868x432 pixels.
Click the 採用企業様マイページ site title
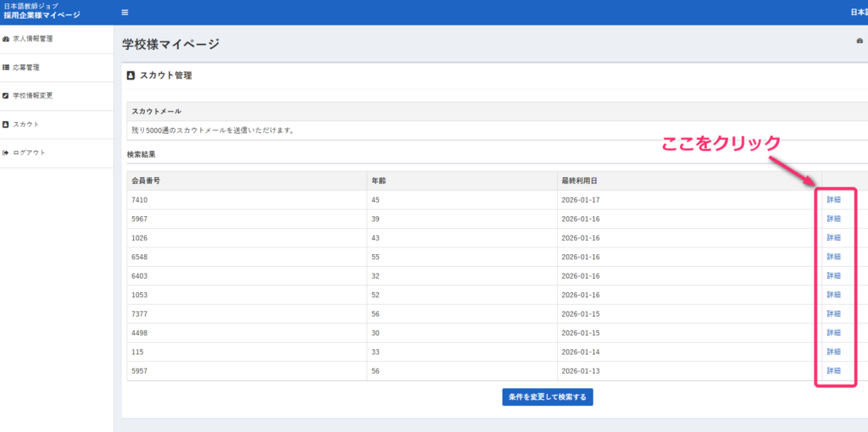[x=42, y=15]
